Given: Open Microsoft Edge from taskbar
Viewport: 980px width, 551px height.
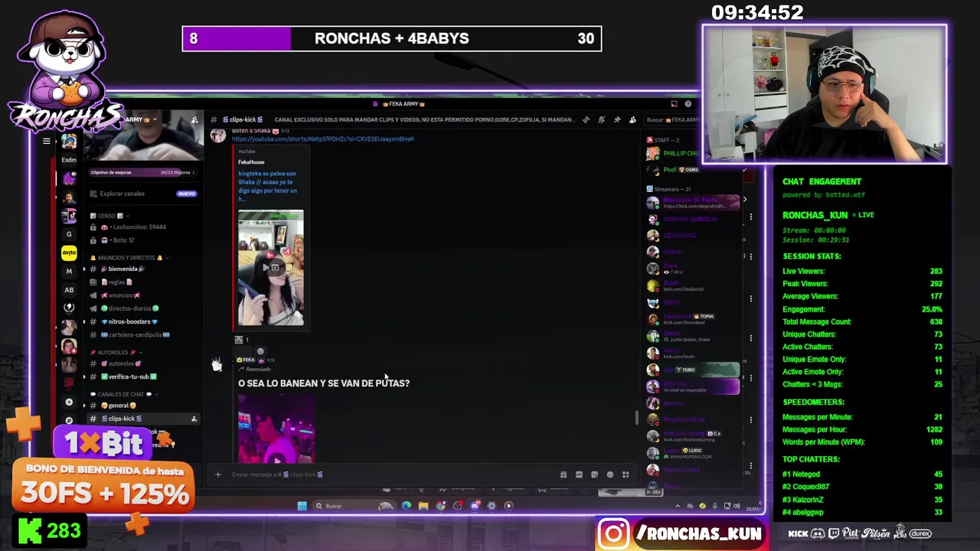Looking at the screenshot, I should click(406, 506).
